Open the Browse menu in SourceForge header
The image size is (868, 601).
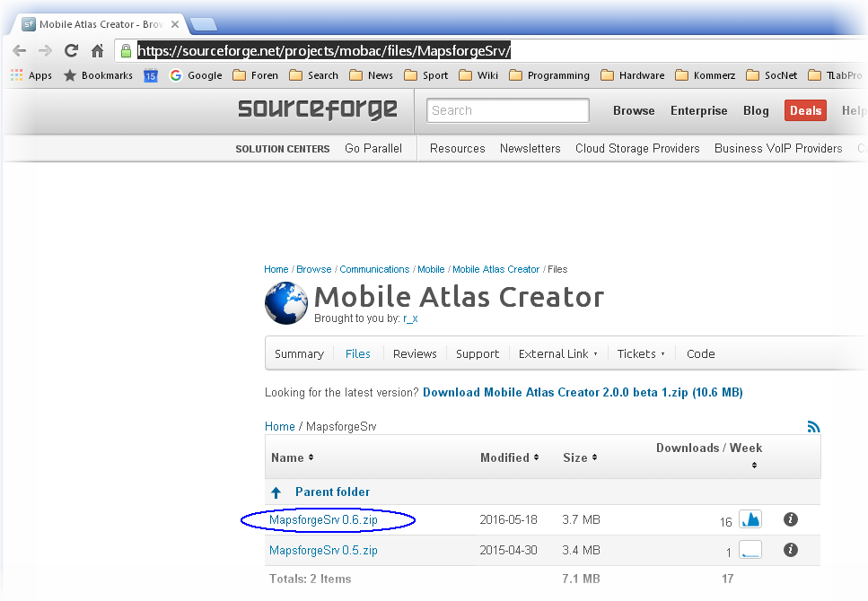(x=634, y=110)
